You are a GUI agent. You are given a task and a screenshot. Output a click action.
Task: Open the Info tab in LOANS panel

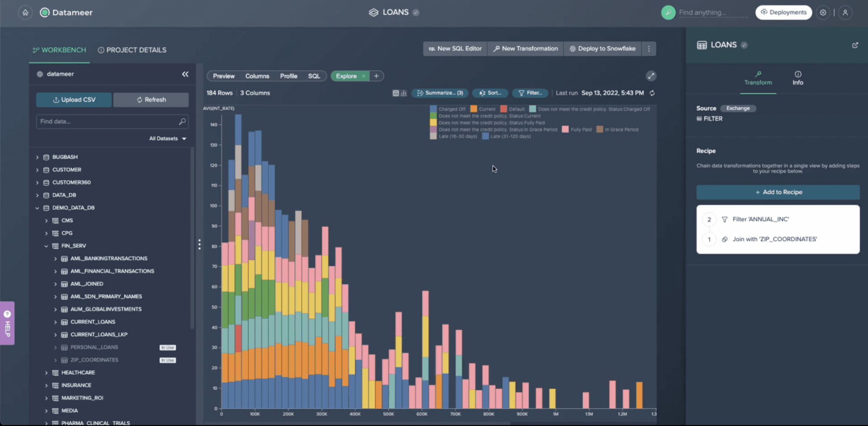click(x=798, y=79)
